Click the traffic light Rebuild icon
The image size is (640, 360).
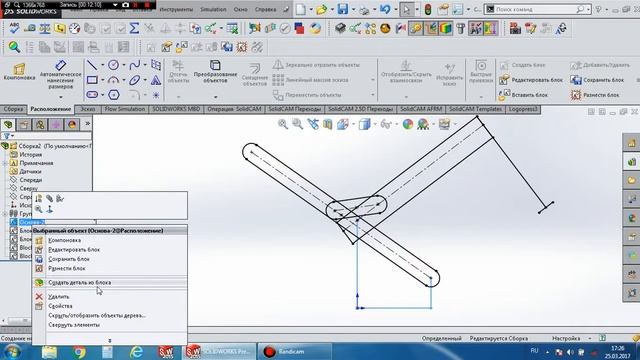(x=428, y=9)
